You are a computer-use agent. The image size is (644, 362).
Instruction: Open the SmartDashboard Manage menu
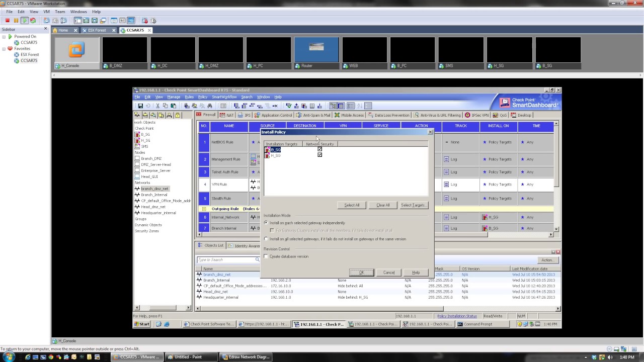174,97
